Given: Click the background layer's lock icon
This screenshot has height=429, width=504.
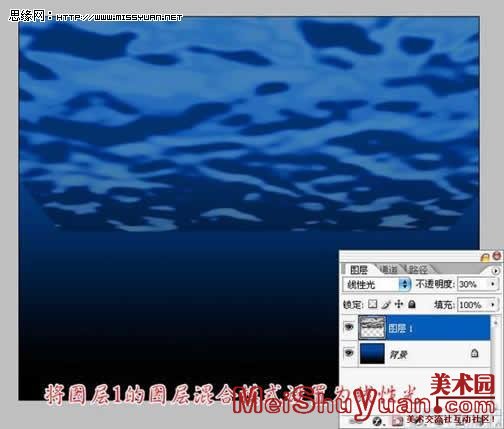Looking at the screenshot, I should coord(474,353).
